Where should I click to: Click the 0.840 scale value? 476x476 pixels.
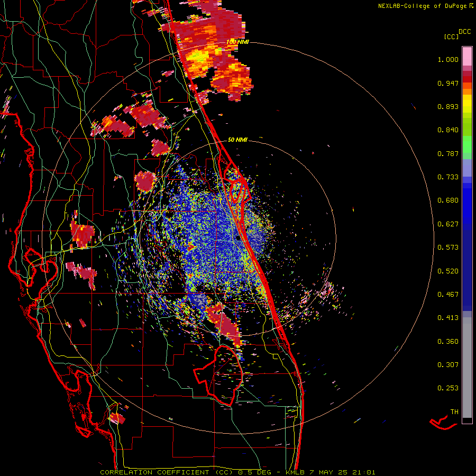pyautogui.click(x=448, y=130)
